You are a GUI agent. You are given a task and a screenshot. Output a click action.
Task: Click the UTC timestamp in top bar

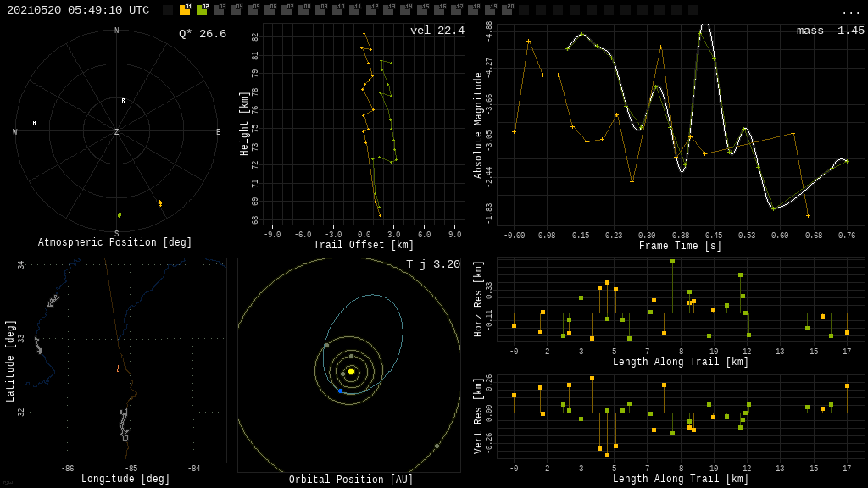click(x=78, y=10)
